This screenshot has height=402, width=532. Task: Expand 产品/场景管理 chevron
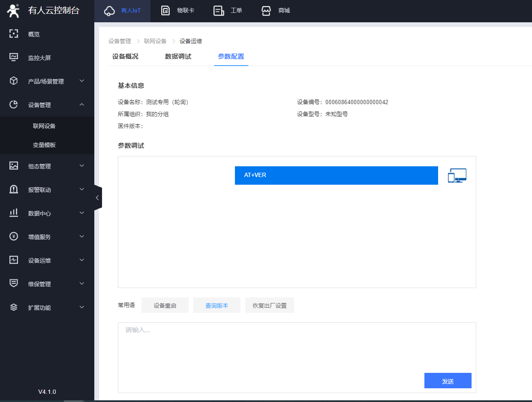pos(82,81)
